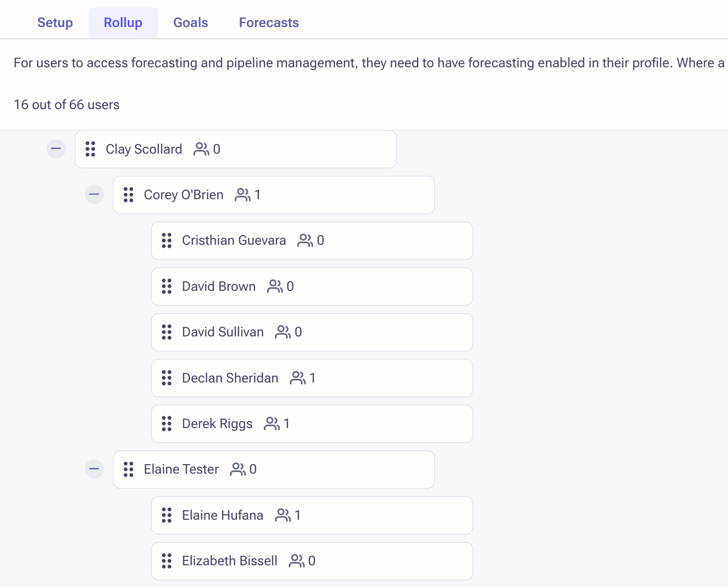Select the David Brown user card
728x587 pixels.
point(312,287)
